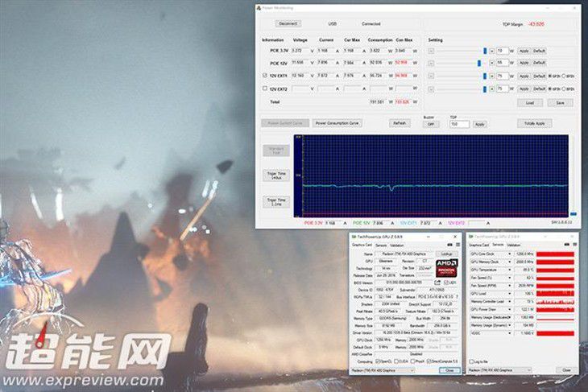Enable the 12V EXT2 checkbox

[x=265, y=89]
